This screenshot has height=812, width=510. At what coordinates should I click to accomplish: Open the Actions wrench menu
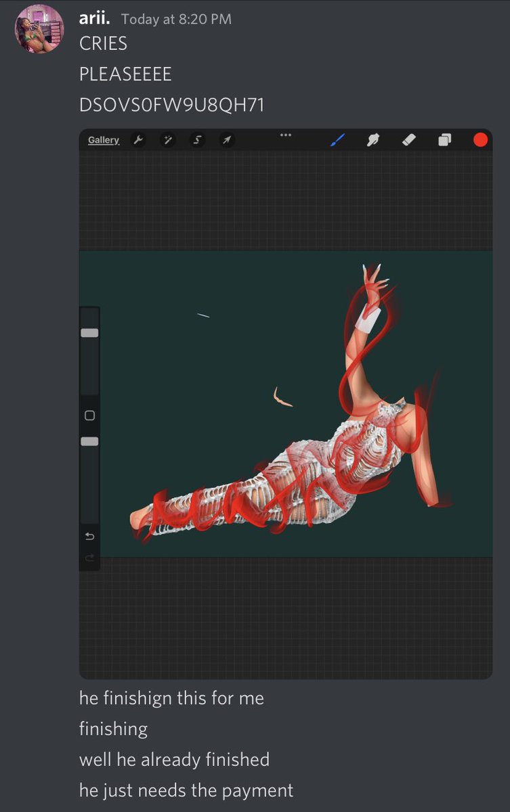point(137,140)
